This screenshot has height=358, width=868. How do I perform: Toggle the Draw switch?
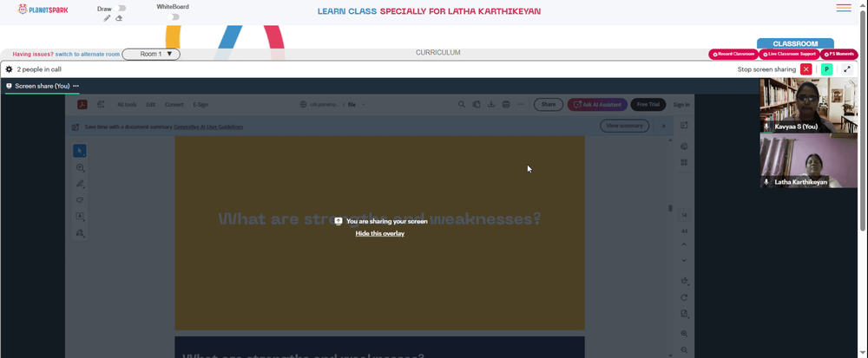122,9
